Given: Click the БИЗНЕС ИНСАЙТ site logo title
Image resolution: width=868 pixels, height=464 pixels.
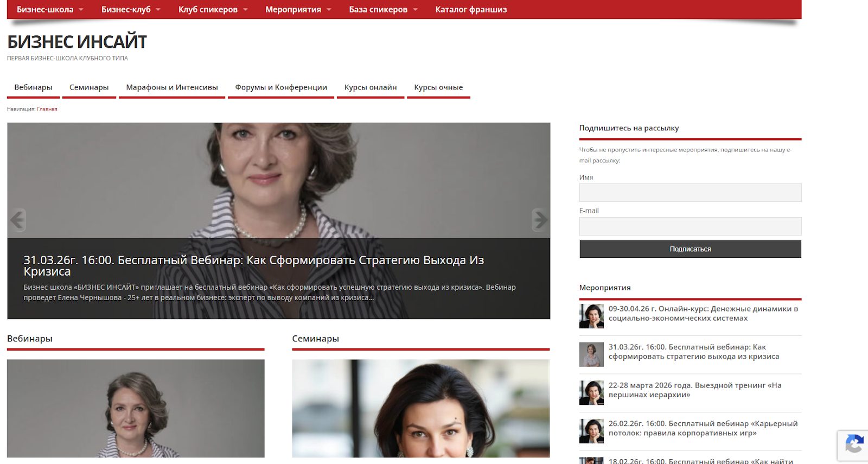Looking at the screenshot, I should [77, 42].
